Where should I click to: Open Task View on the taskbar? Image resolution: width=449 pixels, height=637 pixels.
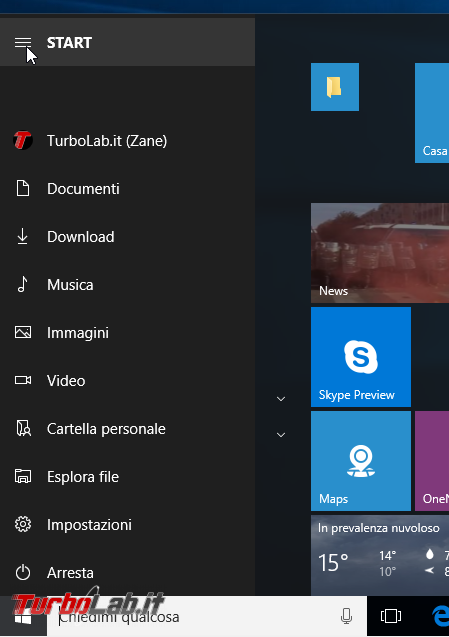click(x=391, y=616)
